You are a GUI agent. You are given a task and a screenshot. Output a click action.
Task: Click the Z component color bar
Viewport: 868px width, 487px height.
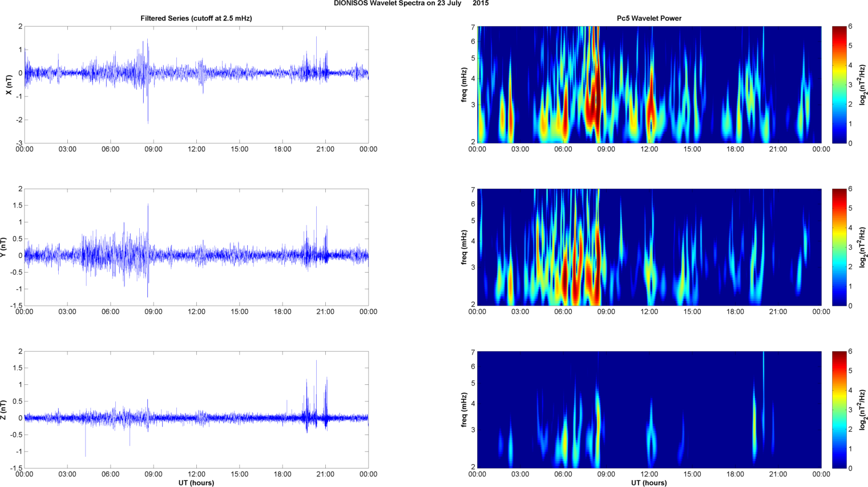pyautogui.click(x=839, y=409)
